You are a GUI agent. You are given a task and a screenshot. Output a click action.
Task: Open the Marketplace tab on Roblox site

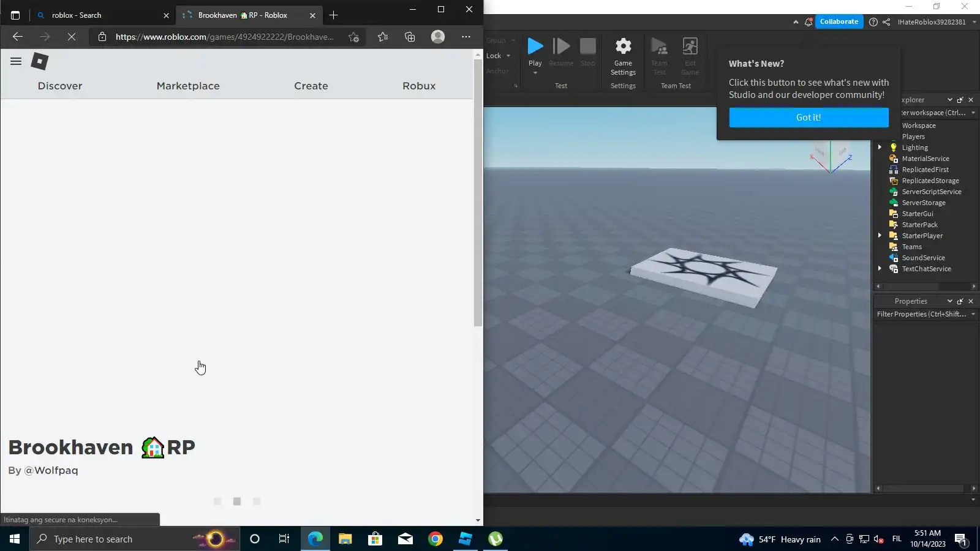pyautogui.click(x=188, y=86)
